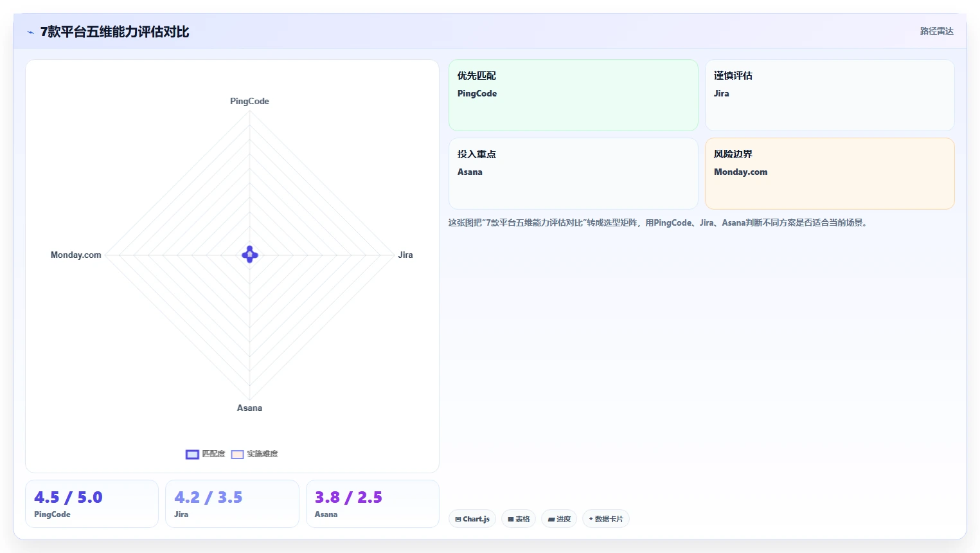Click the data point at radar center
The width and height of the screenshot is (980, 553).
250,255
